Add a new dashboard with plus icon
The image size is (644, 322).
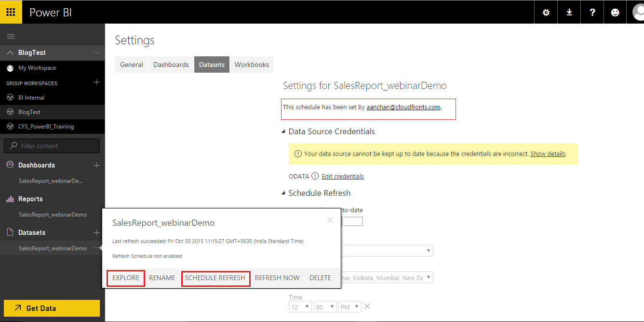[96, 165]
